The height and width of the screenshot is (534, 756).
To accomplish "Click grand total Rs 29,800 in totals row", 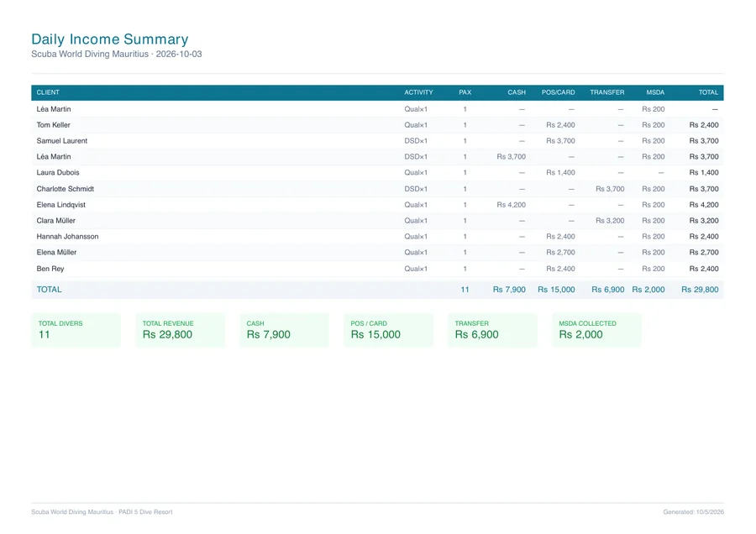I will 700,289.
